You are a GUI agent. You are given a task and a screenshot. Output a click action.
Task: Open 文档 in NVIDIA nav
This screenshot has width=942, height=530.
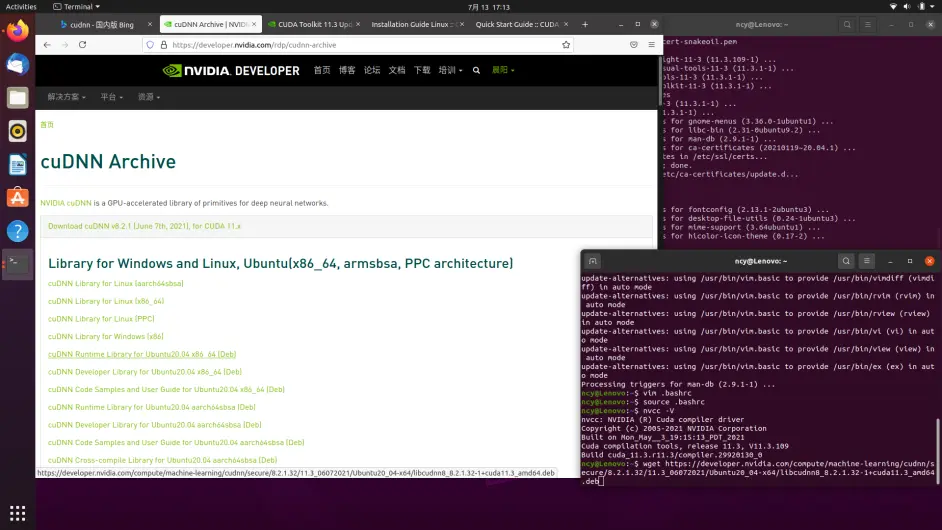tap(397, 70)
